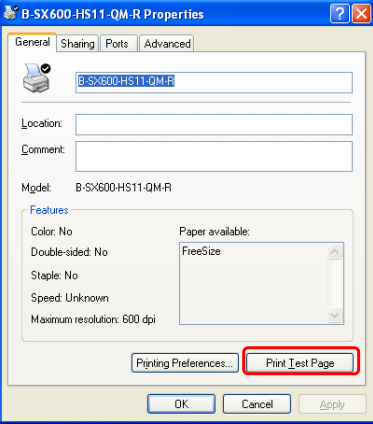Click the printer name text field

pos(214,82)
